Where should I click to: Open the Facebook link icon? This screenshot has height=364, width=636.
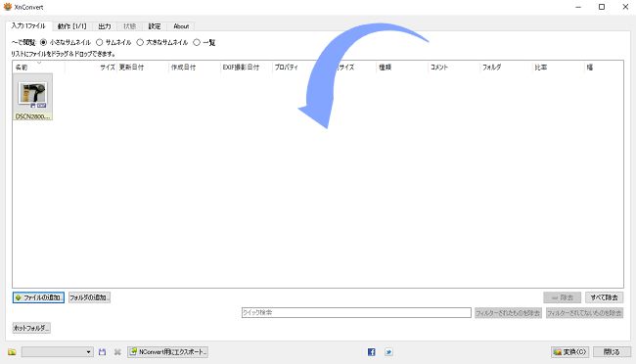[x=372, y=352]
